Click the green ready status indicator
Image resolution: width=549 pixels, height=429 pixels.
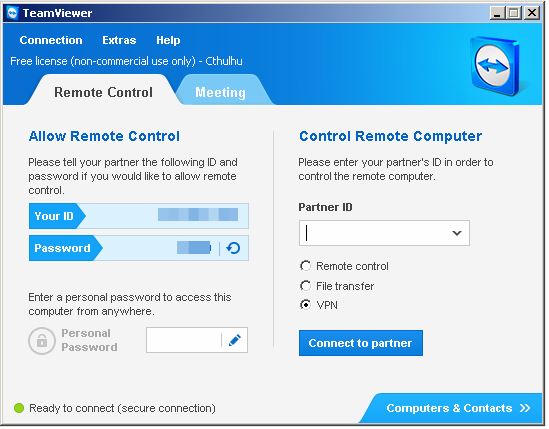pyautogui.click(x=19, y=408)
